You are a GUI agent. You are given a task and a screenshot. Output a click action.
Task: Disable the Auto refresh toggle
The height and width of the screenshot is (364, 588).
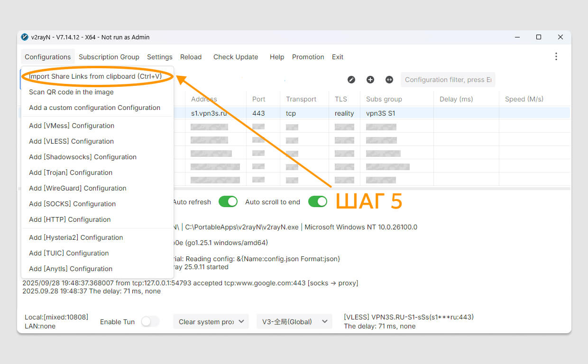228,201
